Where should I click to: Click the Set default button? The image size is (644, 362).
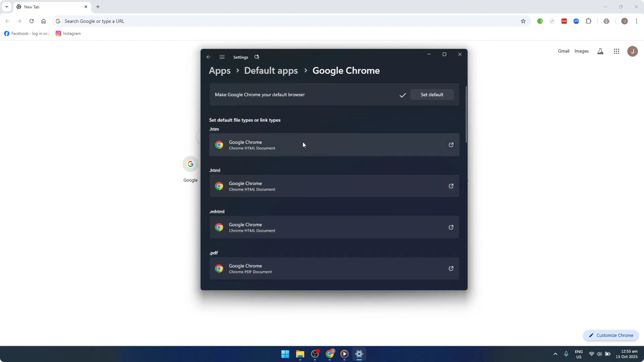tap(432, 95)
